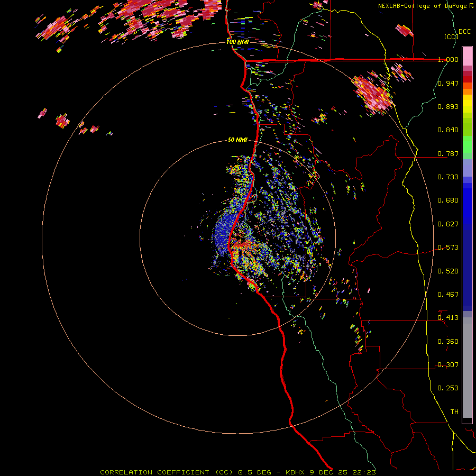This screenshot has width=476, height=476.
Task: Select the 0.573 scale value
Action: click(448, 248)
